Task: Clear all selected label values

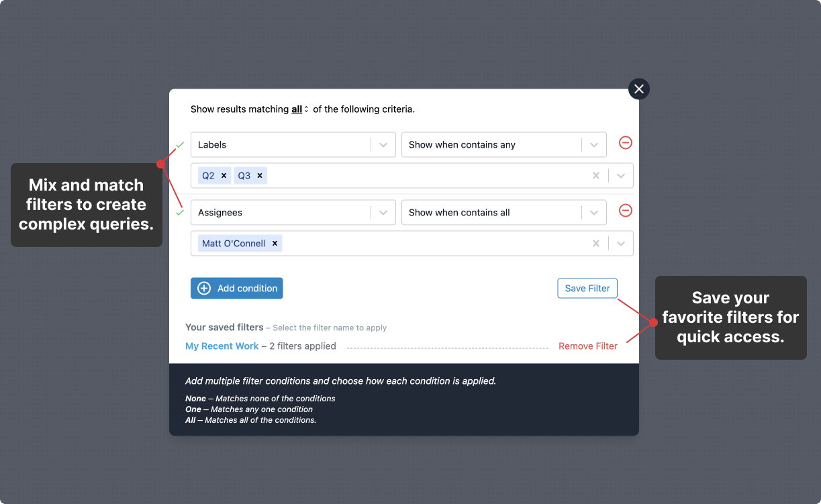Action: click(x=595, y=176)
